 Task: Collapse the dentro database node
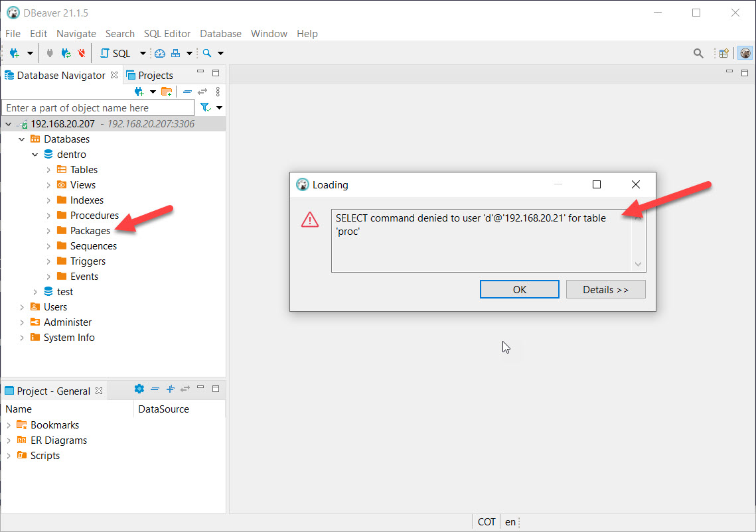tap(35, 155)
